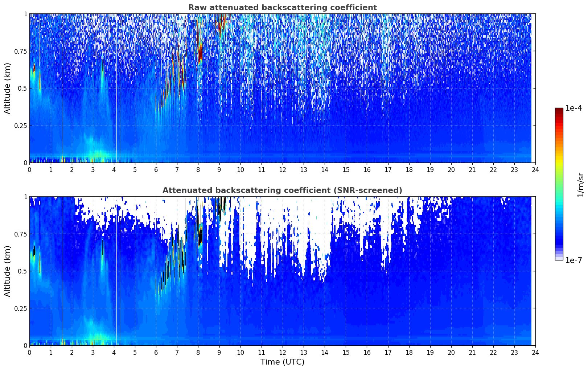Click the '21' time tick under top plot
The height and width of the screenshot is (370, 588).
pyautogui.click(x=472, y=170)
